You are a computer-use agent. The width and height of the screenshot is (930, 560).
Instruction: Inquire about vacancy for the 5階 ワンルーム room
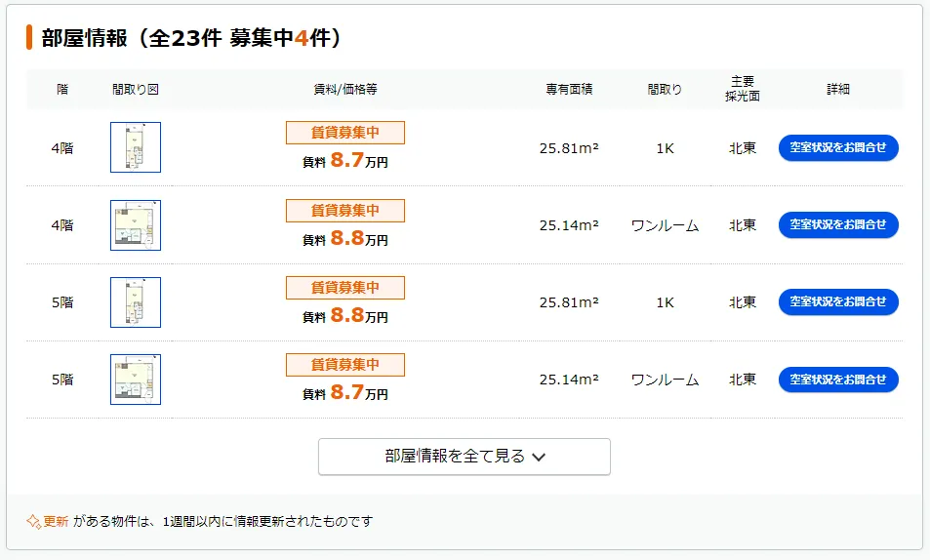[x=838, y=380]
